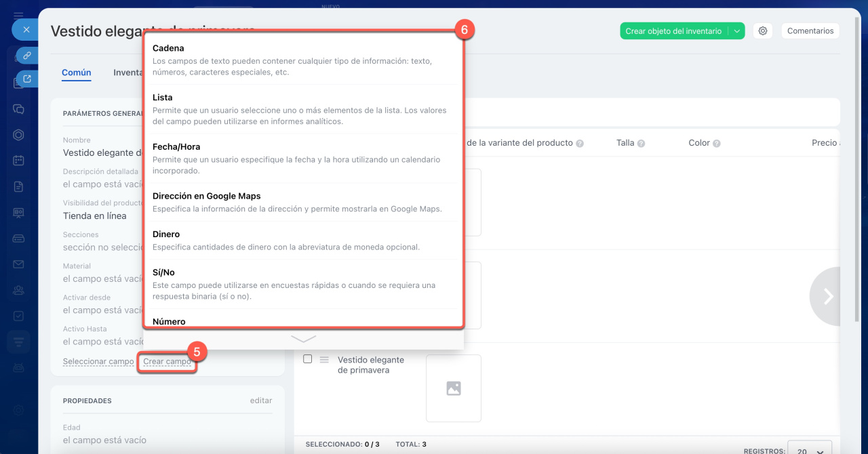This screenshot has width=868, height=454.
Task: Expand the field type list with the down chevron
Action: [303, 339]
